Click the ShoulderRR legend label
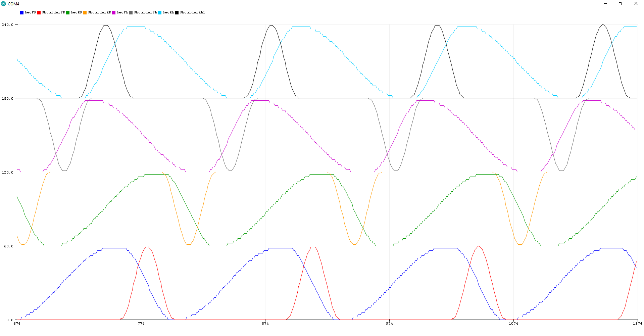This screenshot has width=644, height=336. [99, 12]
